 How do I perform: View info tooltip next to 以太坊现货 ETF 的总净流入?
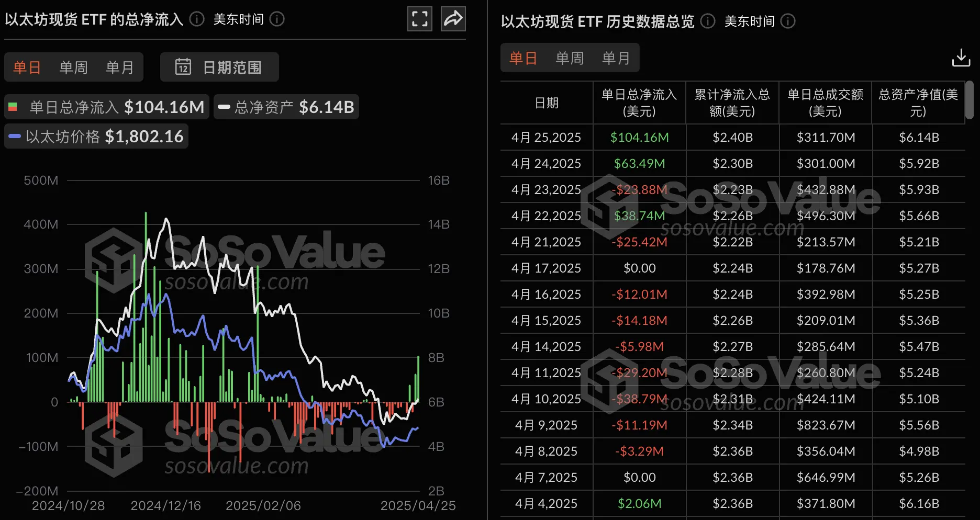click(196, 19)
